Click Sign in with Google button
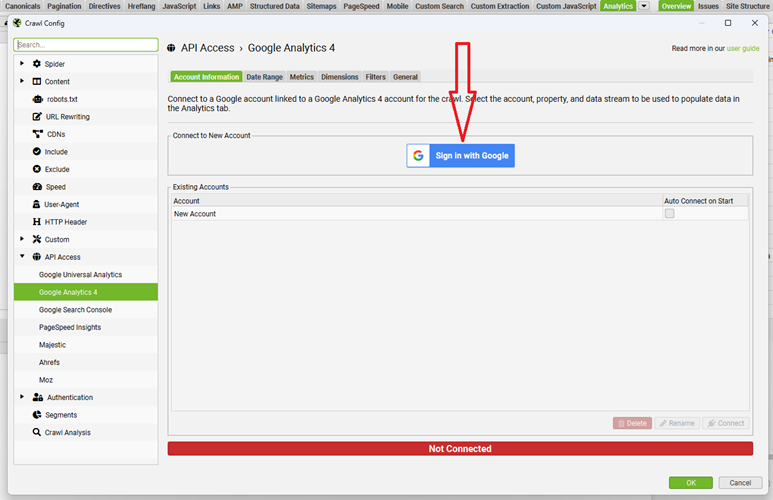Screen dimensions: 773x500 click(x=460, y=156)
